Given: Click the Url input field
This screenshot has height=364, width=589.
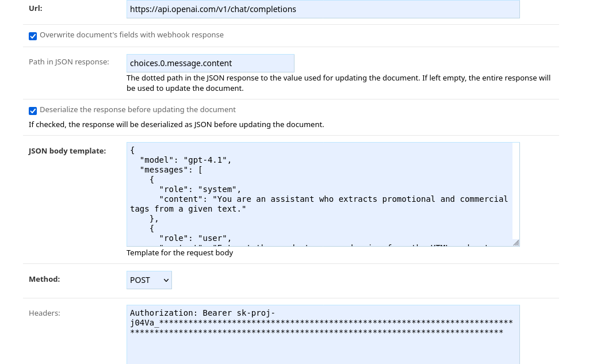Looking at the screenshot, I should tap(323, 9).
